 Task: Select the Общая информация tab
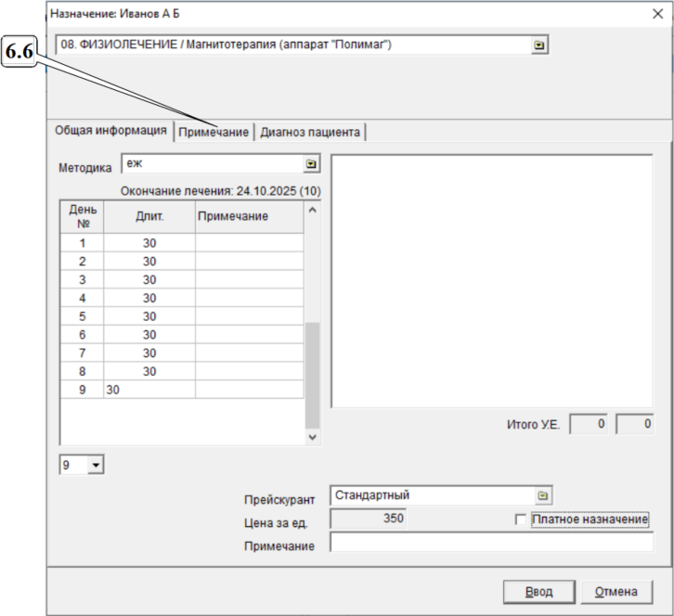(110, 131)
